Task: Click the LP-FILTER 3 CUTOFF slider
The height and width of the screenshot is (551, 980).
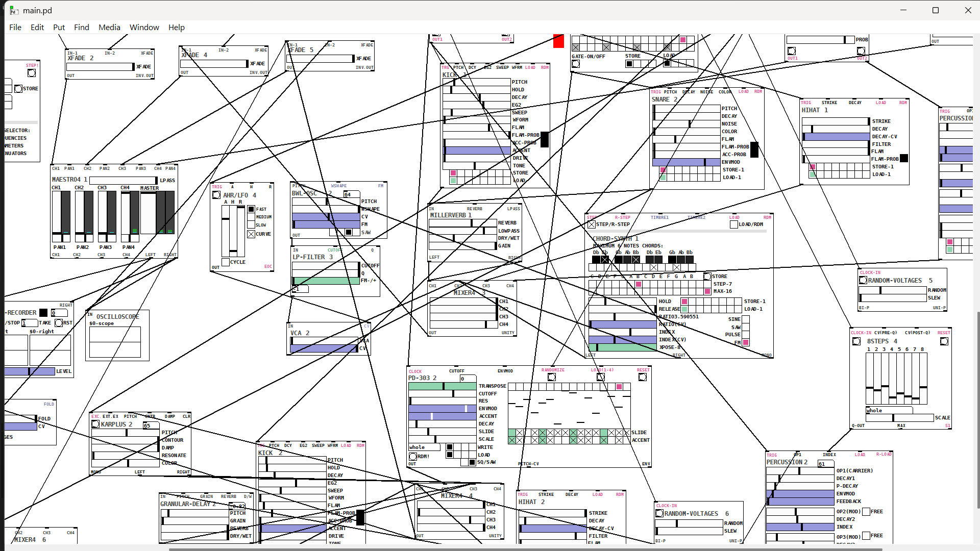Action: [x=326, y=266]
